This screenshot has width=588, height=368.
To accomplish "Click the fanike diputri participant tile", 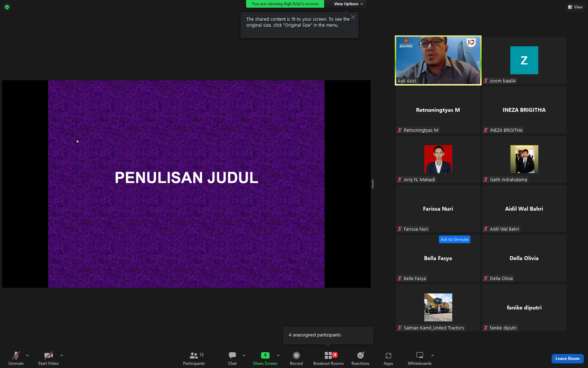I will tap(524, 308).
